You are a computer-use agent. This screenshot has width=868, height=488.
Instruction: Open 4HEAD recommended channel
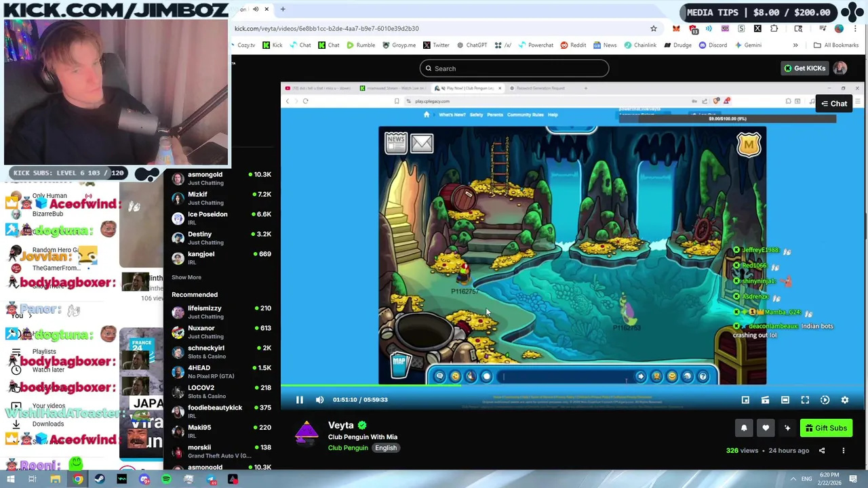tap(220, 372)
